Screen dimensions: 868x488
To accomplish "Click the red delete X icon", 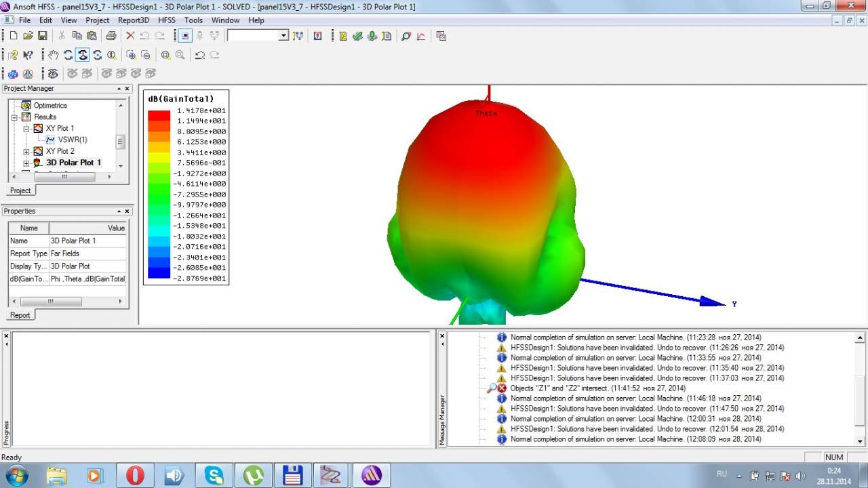I will coord(130,36).
